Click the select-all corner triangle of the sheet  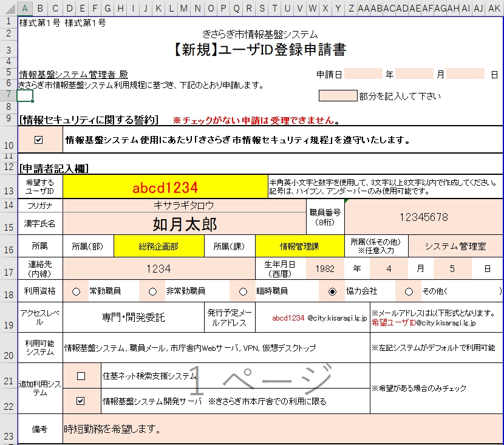pyautogui.click(x=9, y=8)
